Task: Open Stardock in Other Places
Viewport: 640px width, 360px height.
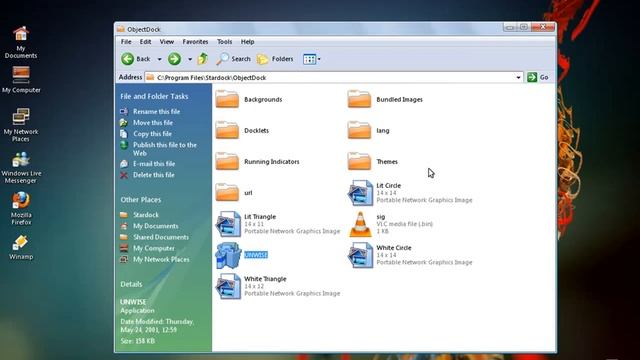Action: 146,215
